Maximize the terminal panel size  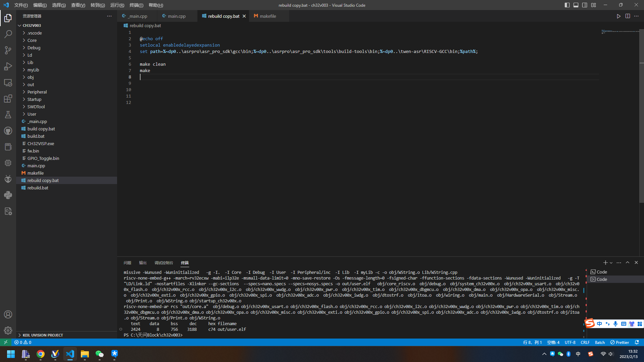point(628,263)
